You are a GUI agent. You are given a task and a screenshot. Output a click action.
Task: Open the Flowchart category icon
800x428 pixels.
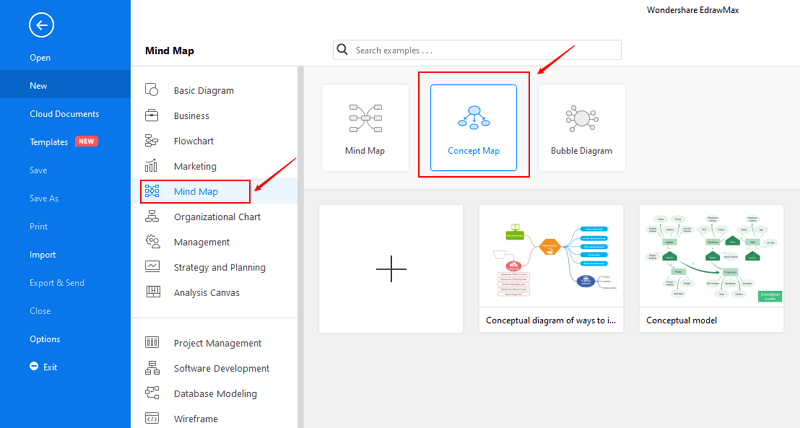click(152, 141)
